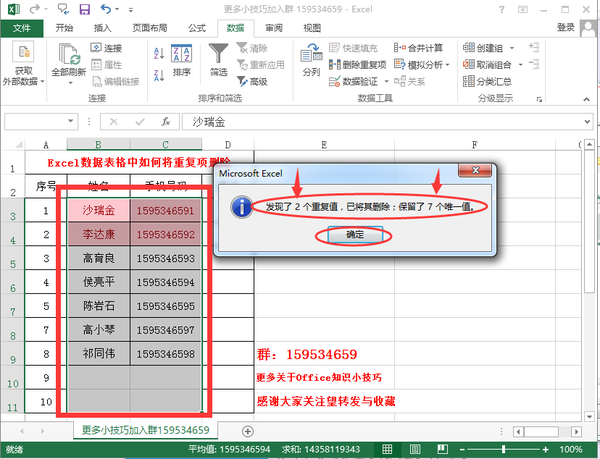
Task: Collapse the ribbon with chevron
Action: pos(587,99)
